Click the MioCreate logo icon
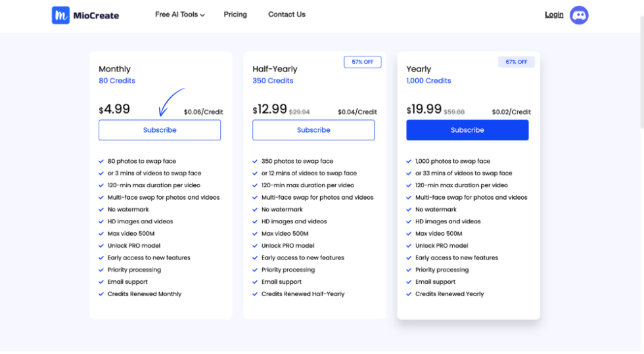Screen dimensions: 644x354 pos(60,15)
